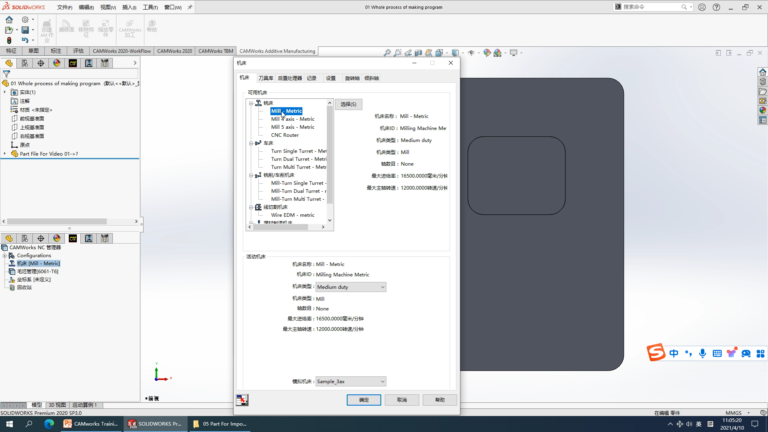
Task: Click the 确定 OK button
Action: click(x=364, y=400)
